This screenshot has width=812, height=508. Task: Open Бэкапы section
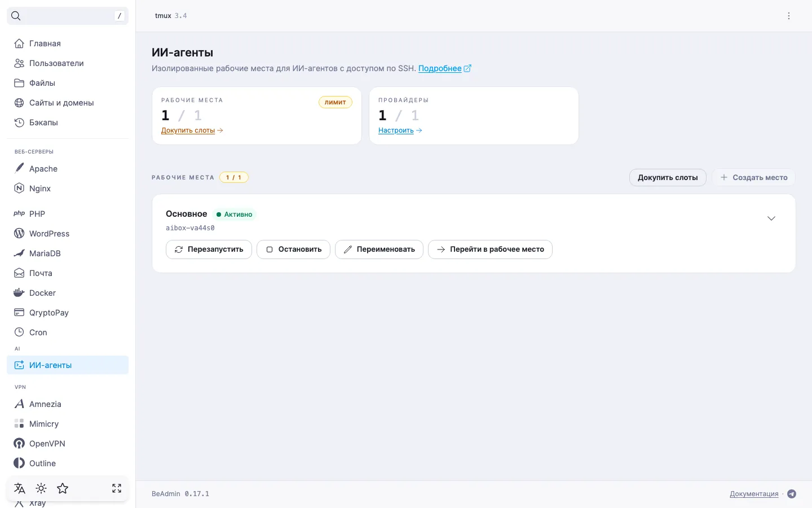68,122
